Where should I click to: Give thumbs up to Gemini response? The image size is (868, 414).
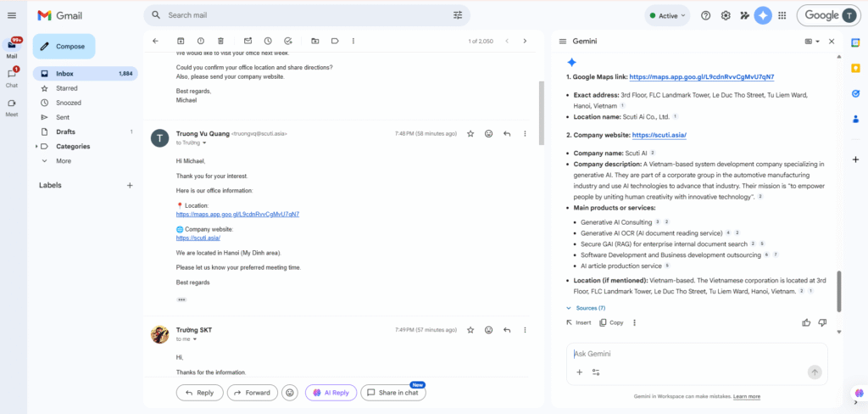tap(806, 322)
